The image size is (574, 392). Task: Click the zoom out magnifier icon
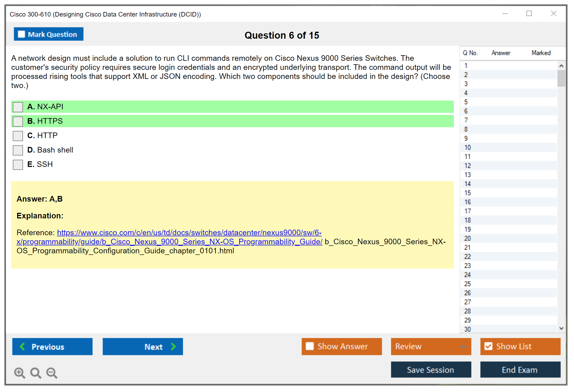click(x=52, y=373)
